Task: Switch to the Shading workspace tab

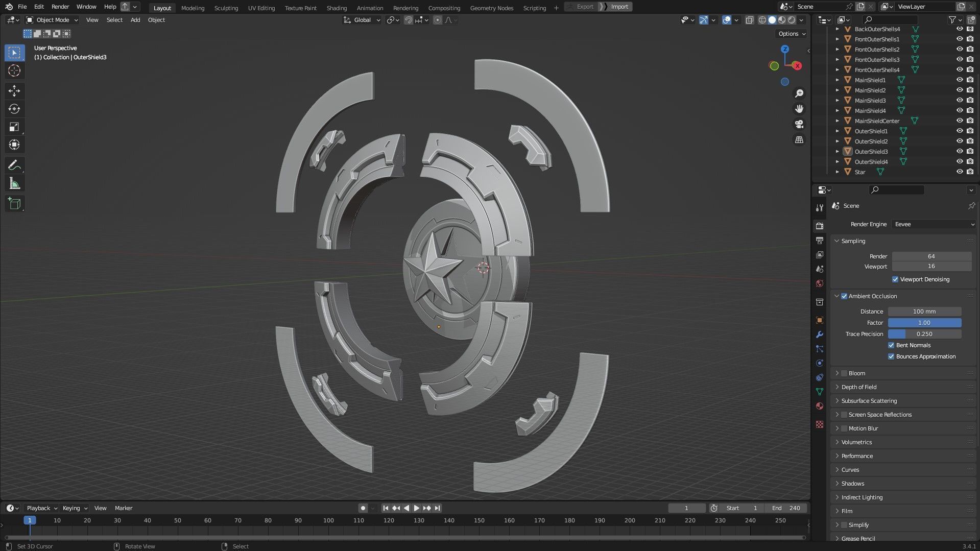Action: tap(337, 8)
